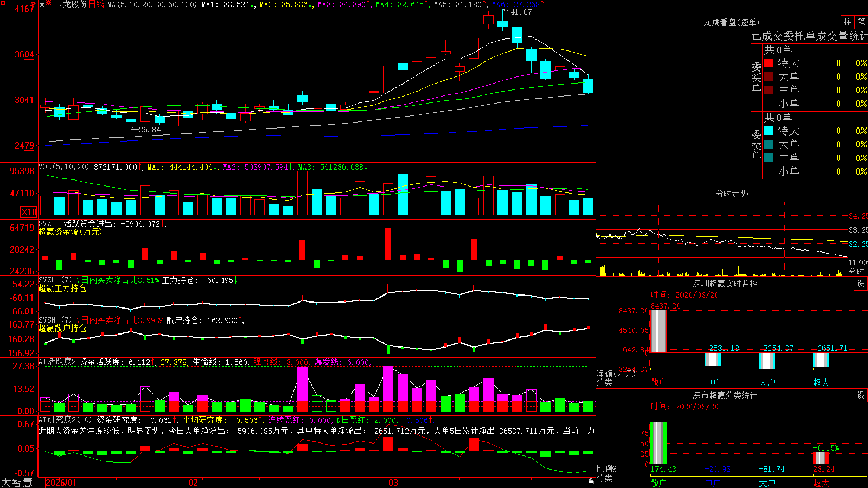This screenshot has height=488, width=868.
Task: Click the 龙虎看盘(逐单) panel title
Action: (731, 22)
